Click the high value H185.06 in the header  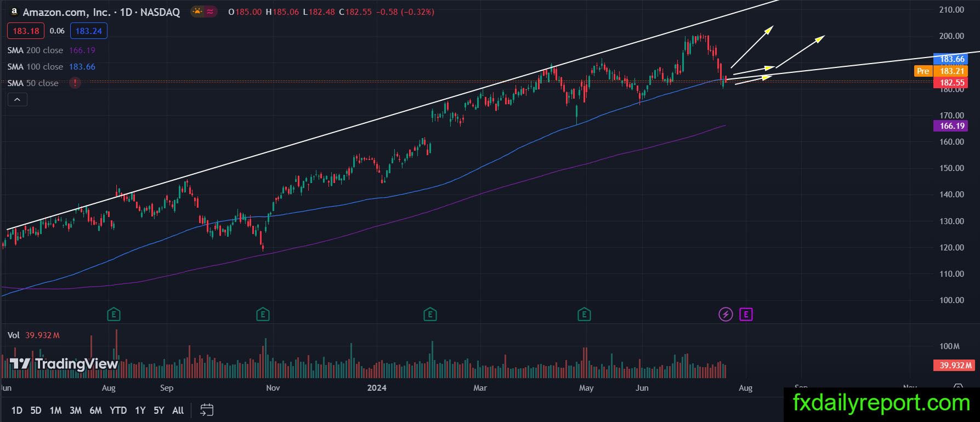point(282,12)
